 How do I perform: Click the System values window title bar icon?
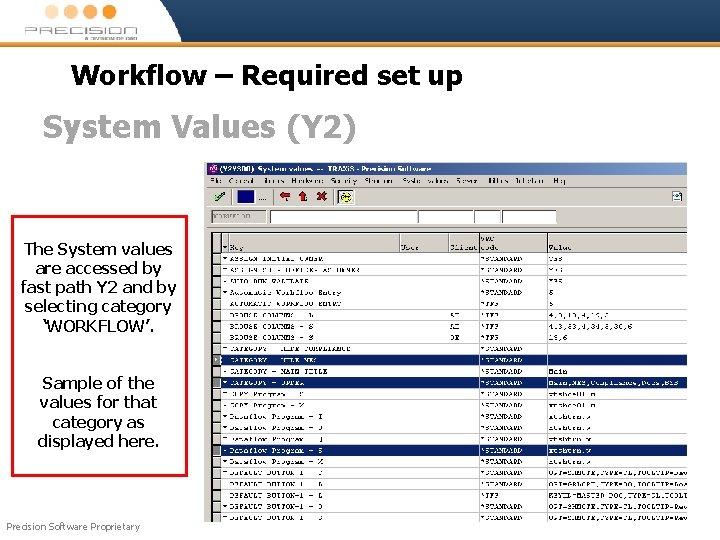click(x=213, y=169)
